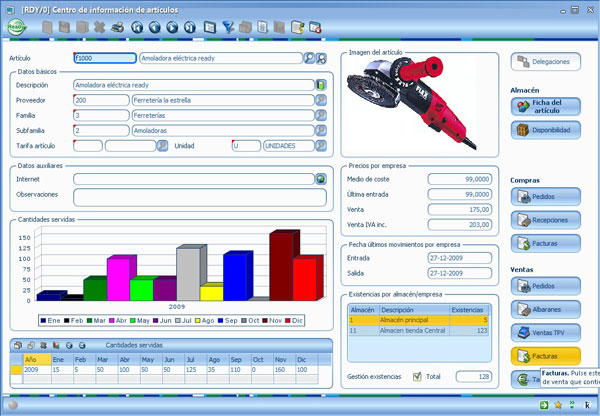This screenshot has height=416, width=600.
Task: Open Albaranes button
Action: [546, 310]
